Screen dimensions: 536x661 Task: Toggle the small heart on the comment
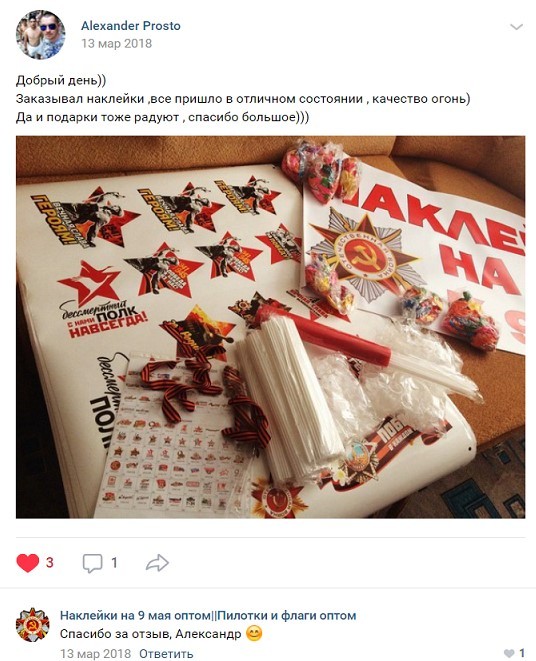(x=509, y=653)
